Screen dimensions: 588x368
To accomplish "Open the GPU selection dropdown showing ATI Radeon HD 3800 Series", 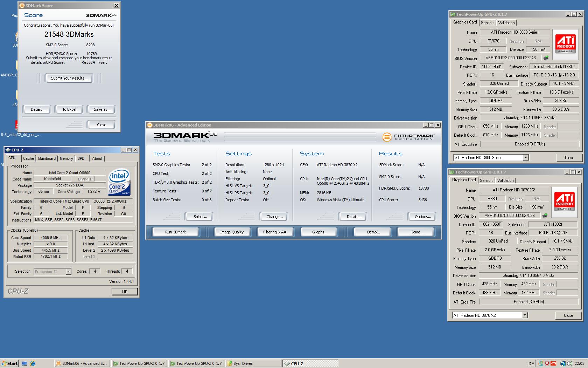I will coord(526,158).
